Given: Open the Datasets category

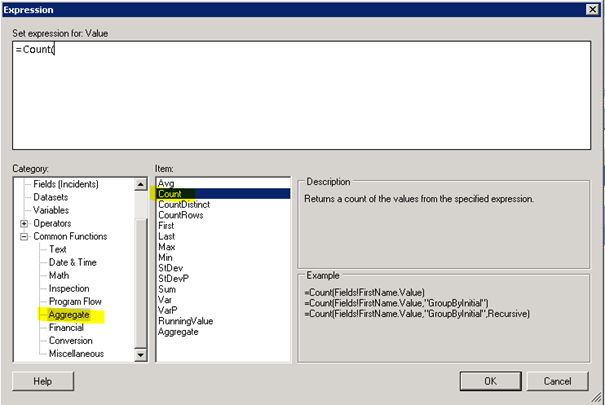Looking at the screenshot, I should [x=51, y=197].
